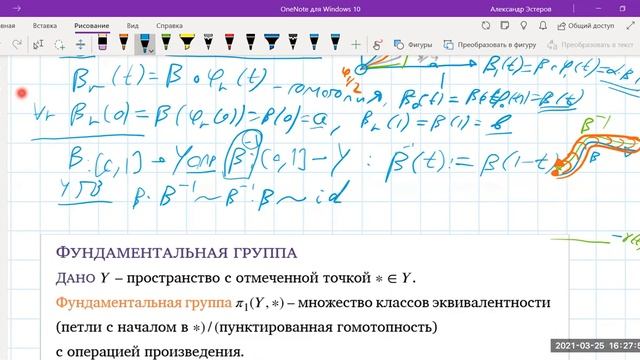Screen dimensions: 640x360
Task: Pick the green pen
Action: click(x=165, y=43)
